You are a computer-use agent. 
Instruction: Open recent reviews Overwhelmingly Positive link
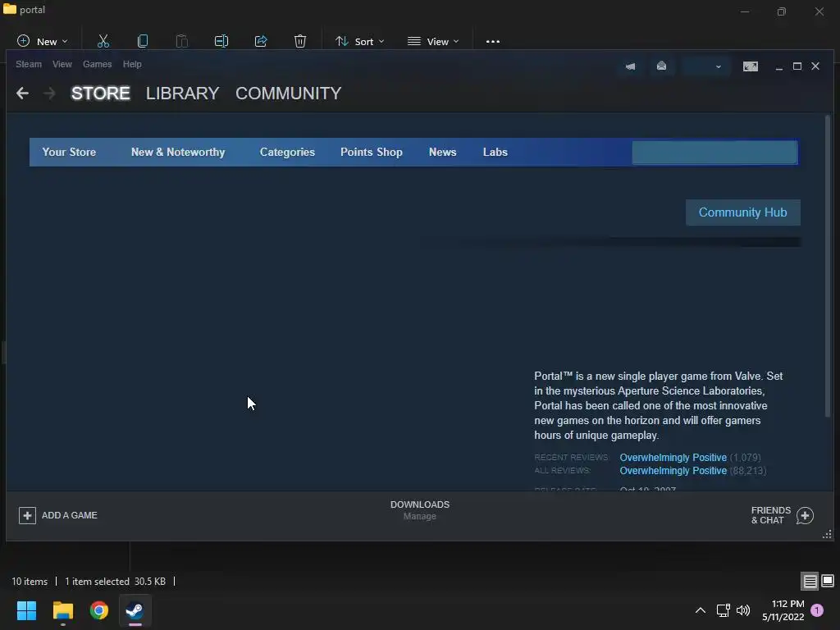(x=673, y=458)
